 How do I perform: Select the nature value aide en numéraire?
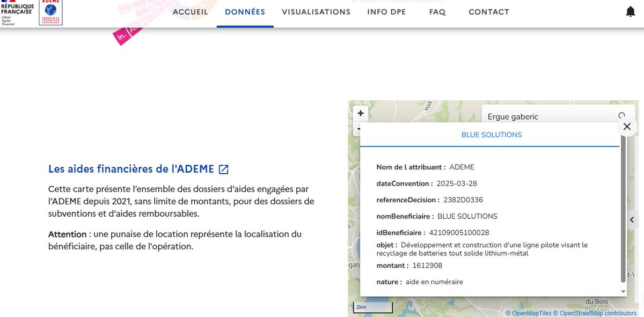[x=434, y=282]
